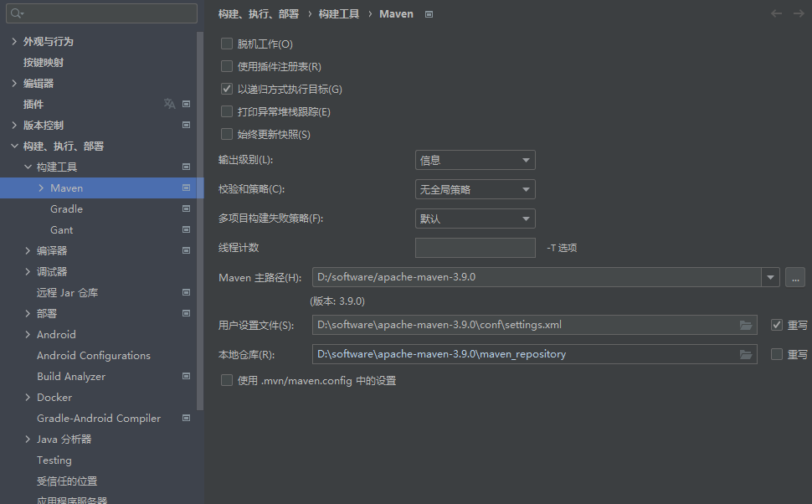812x504 pixels.
Task: Click the project-level icon on the Maven row
Action: coord(187,188)
